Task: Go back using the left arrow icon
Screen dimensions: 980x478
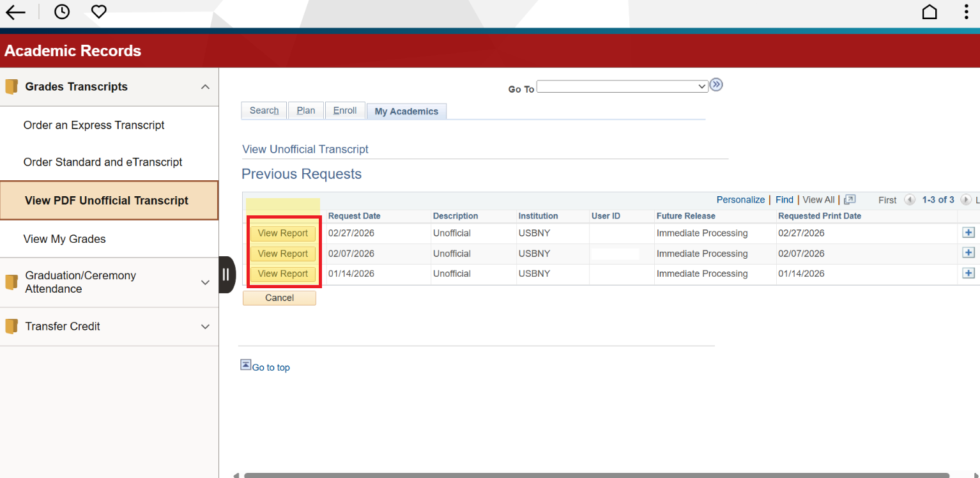Action: [x=15, y=12]
